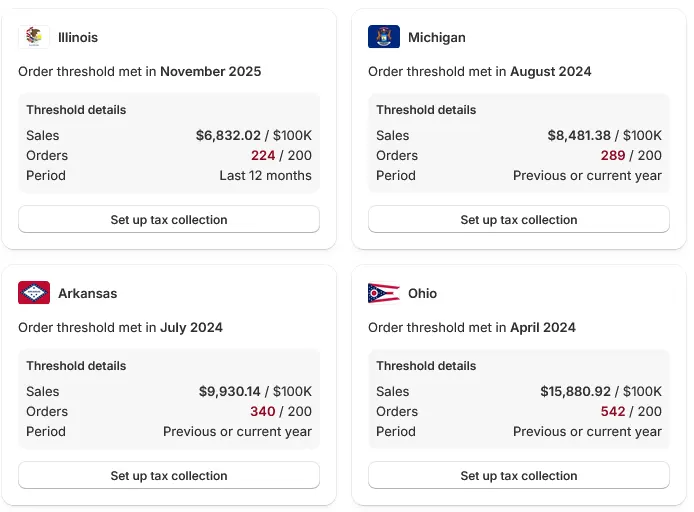Click the Ohio sales amount $15,880.92
Viewport: 694px width, 512px height.
574,392
